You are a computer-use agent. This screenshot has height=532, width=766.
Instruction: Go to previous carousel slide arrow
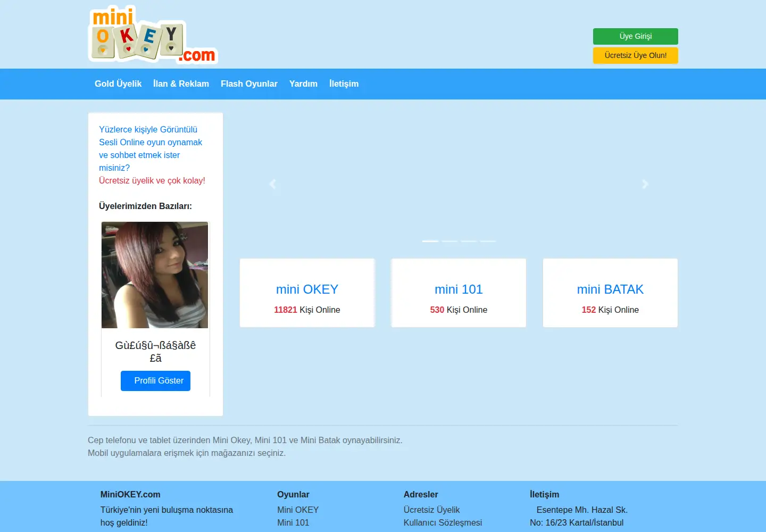pyautogui.click(x=273, y=184)
